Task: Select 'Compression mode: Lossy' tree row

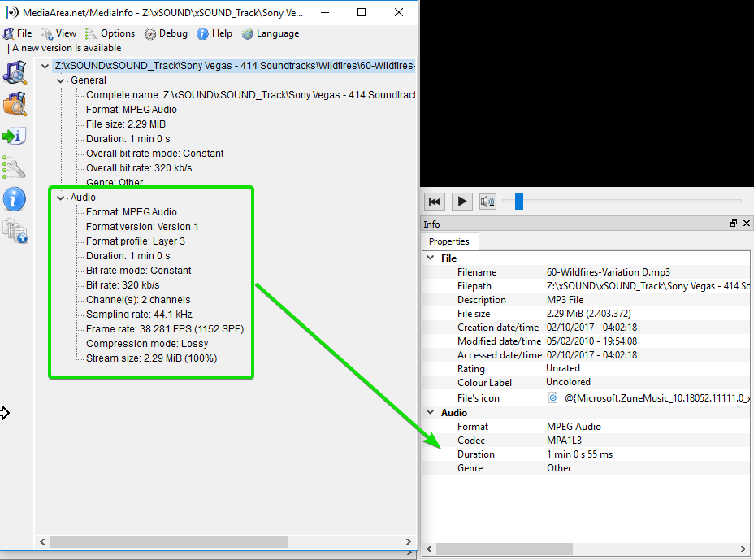Action: (147, 344)
